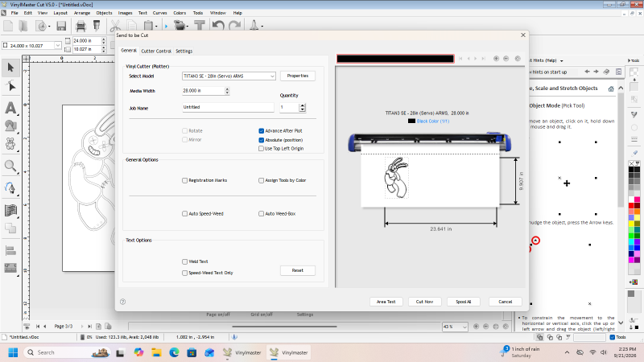Enable Registration Marks checkbox
644x362 pixels.
[x=185, y=180]
